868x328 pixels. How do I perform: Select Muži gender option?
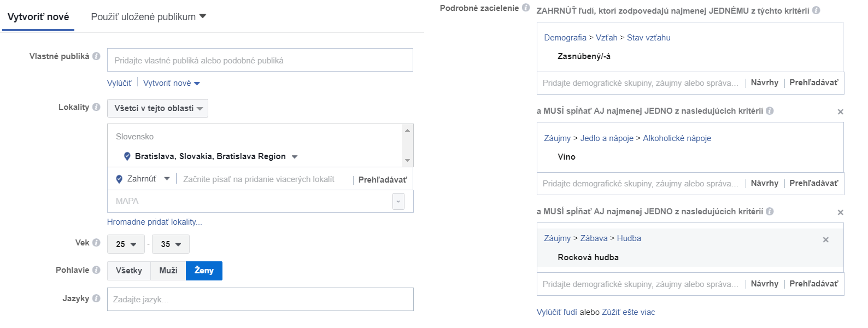pyautogui.click(x=168, y=271)
